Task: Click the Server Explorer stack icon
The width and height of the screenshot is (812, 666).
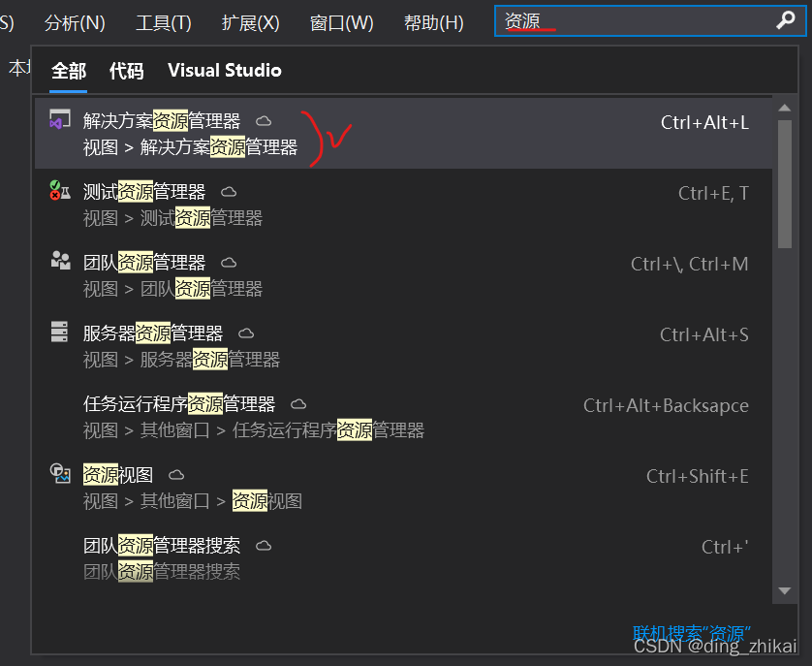Action: 59,332
